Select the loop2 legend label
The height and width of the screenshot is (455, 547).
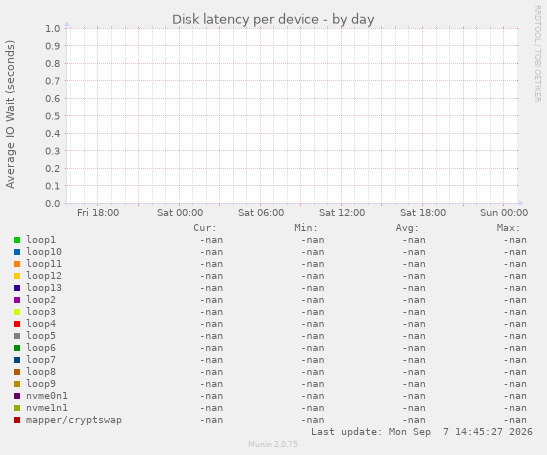coord(41,300)
